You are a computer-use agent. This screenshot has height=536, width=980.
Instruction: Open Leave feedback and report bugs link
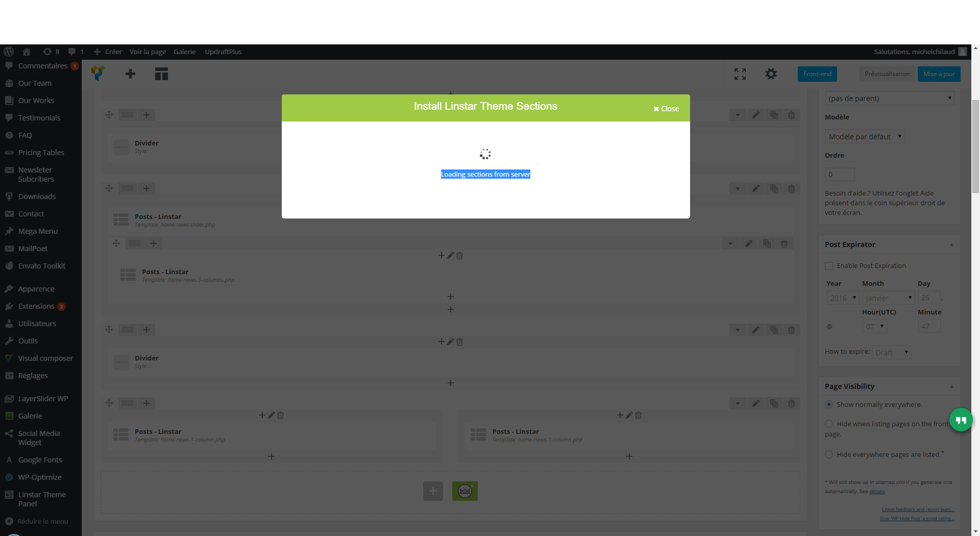[918, 509]
